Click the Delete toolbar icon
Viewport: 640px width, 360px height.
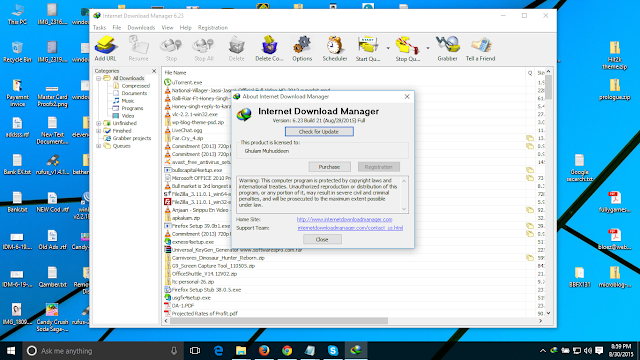pos(236,49)
